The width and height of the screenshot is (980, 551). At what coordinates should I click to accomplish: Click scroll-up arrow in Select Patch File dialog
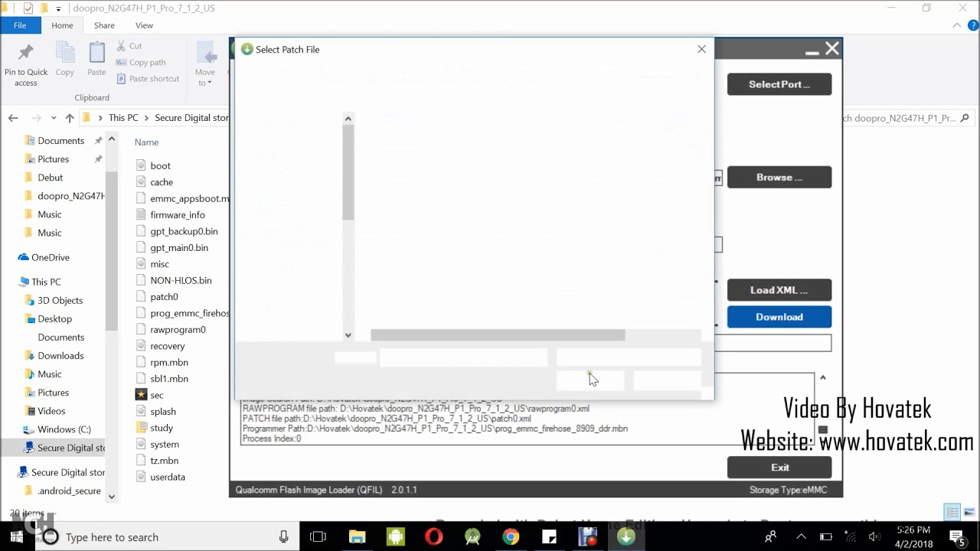pyautogui.click(x=348, y=119)
